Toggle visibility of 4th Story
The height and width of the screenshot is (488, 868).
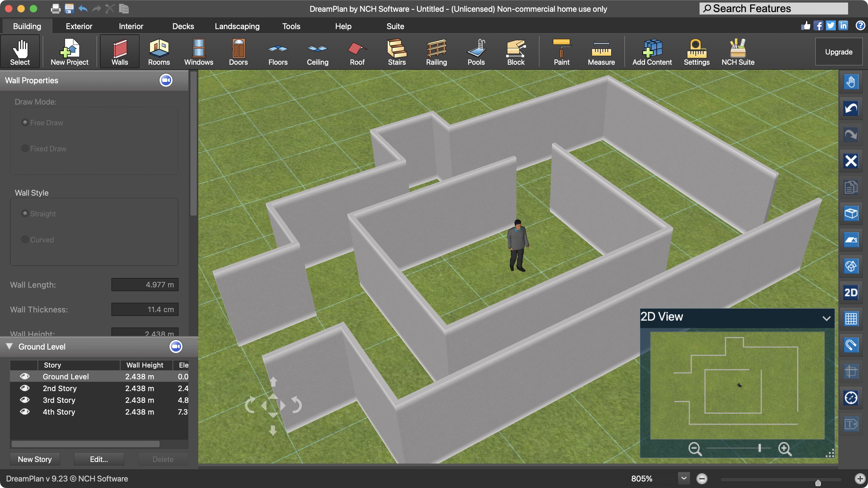tap(24, 412)
